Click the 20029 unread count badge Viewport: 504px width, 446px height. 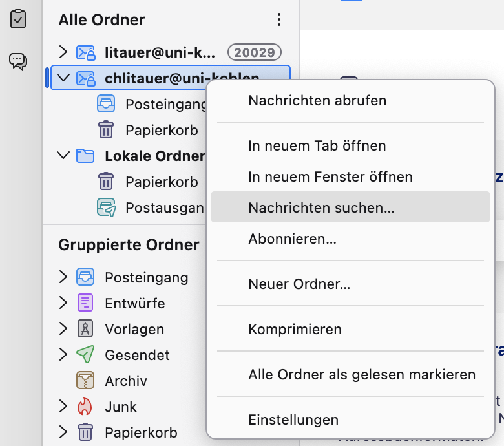pyautogui.click(x=255, y=52)
